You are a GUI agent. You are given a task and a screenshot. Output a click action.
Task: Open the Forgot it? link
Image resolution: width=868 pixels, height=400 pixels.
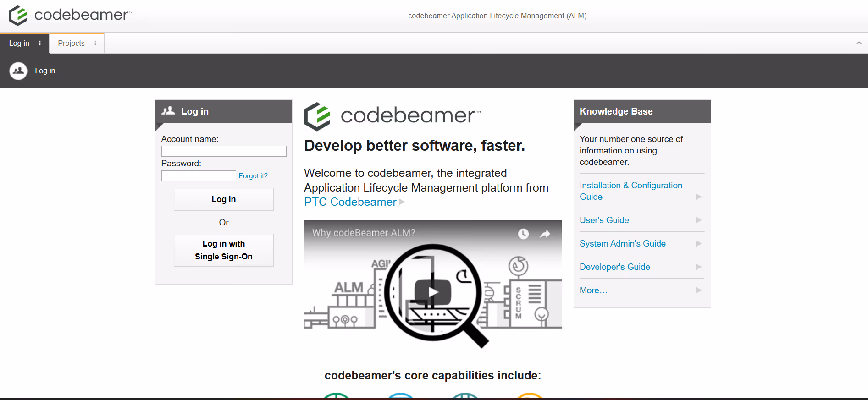pos(253,175)
